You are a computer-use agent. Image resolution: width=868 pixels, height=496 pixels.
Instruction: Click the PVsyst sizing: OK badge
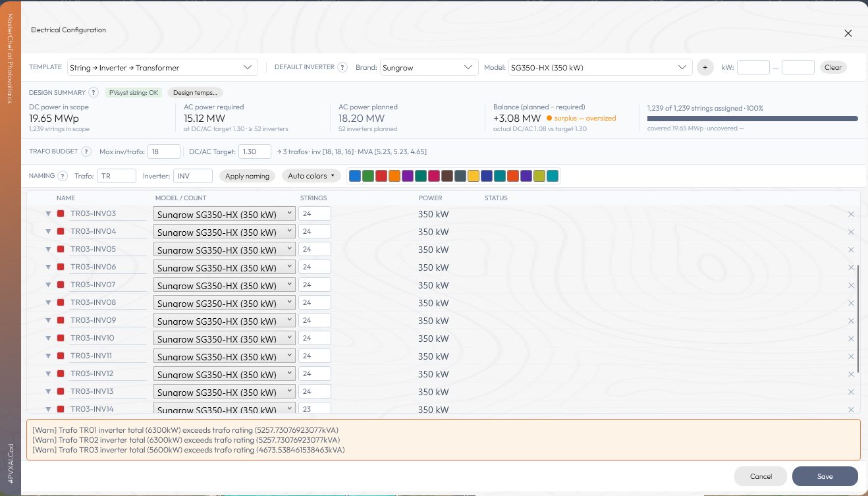pos(134,92)
